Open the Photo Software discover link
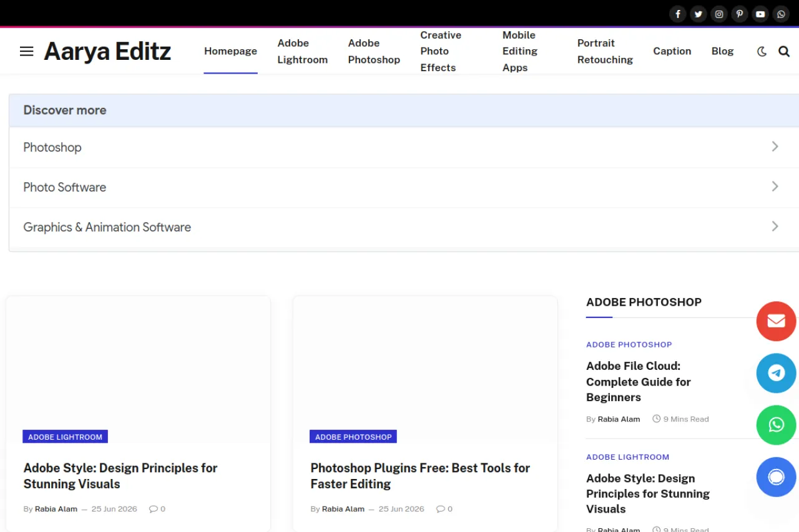Image resolution: width=799 pixels, height=532 pixels. point(65,187)
